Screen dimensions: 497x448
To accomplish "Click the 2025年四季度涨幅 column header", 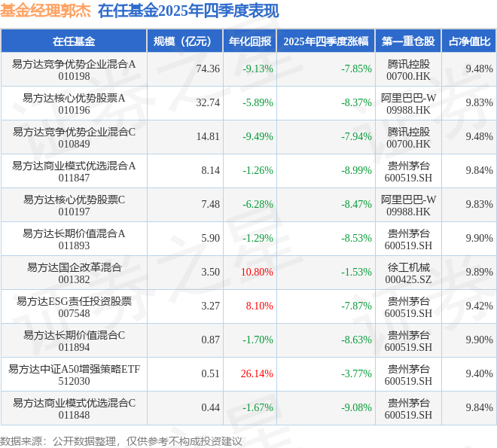I will (326, 41).
